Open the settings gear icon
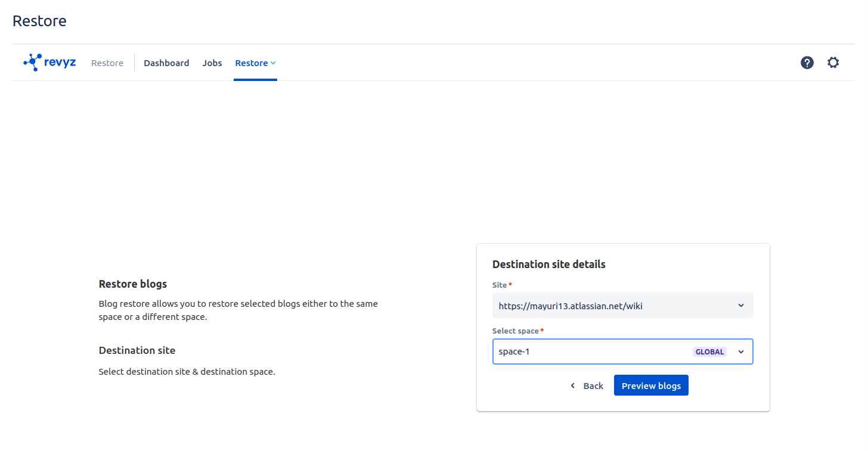The height and width of the screenshot is (451, 868). coord(833,63)
